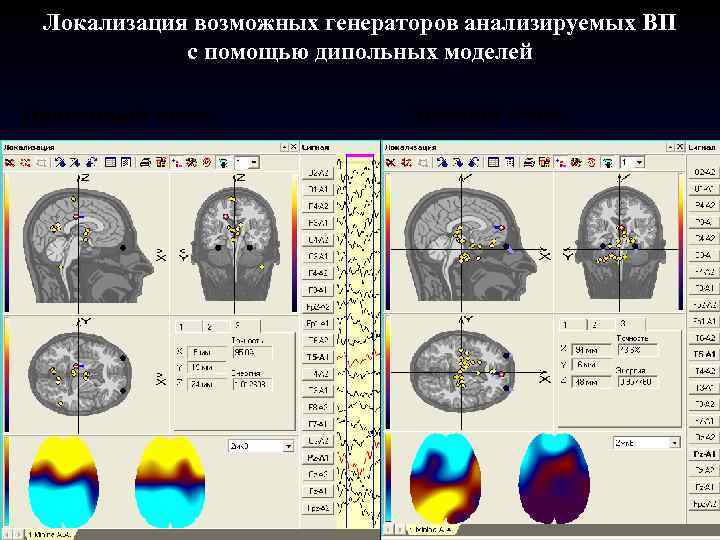Viewport: 720px width, 540px height.
Task: Click the Pz-A1 channel button in right signal list
Action: click(704, 454)
